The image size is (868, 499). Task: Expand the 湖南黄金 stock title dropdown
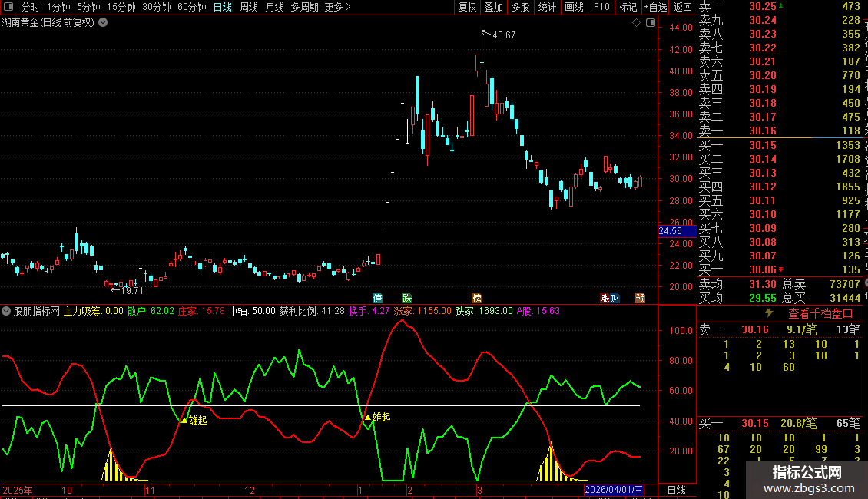[x=103, y=23]
